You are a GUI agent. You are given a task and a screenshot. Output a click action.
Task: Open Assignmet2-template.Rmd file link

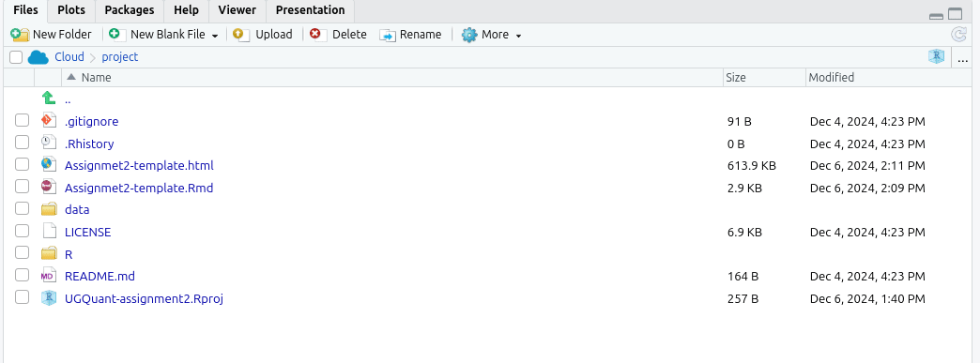[139, 188]
